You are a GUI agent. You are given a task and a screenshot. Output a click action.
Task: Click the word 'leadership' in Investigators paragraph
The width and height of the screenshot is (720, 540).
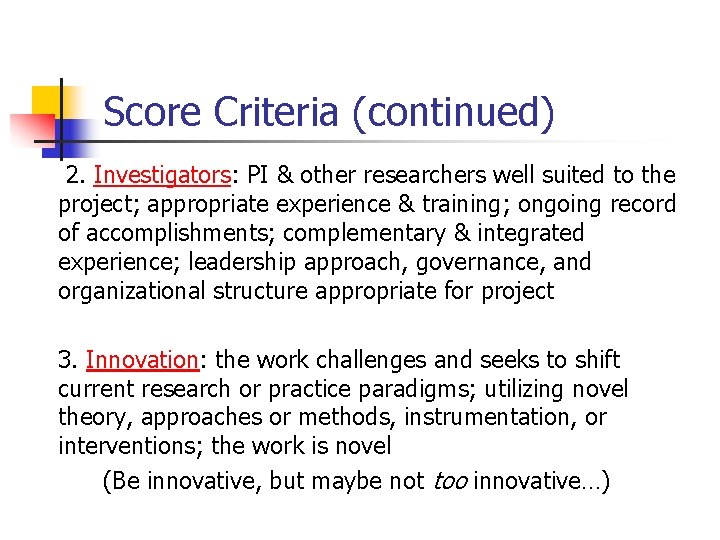pyautogui.click(x=242, y=262)
